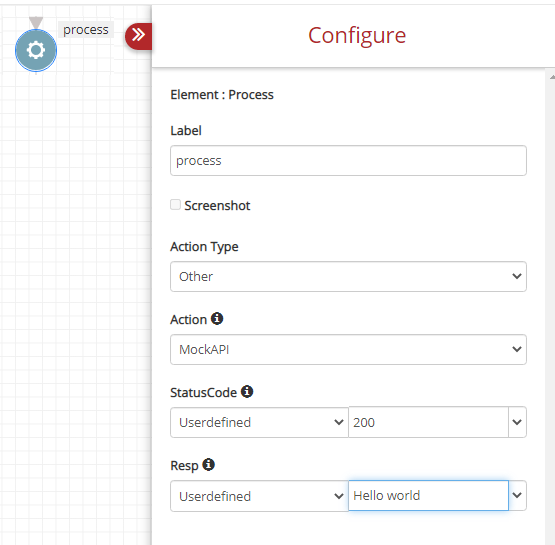Expand the arrow beside the 200 value
The width and height of the screenshot is (555, 545).
(517, 422)
